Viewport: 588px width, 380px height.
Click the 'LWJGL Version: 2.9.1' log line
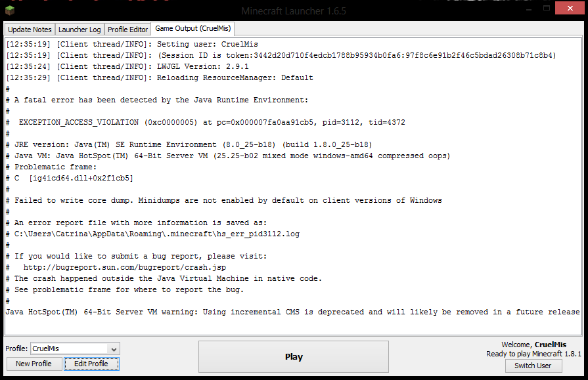[x=127, y=67]
